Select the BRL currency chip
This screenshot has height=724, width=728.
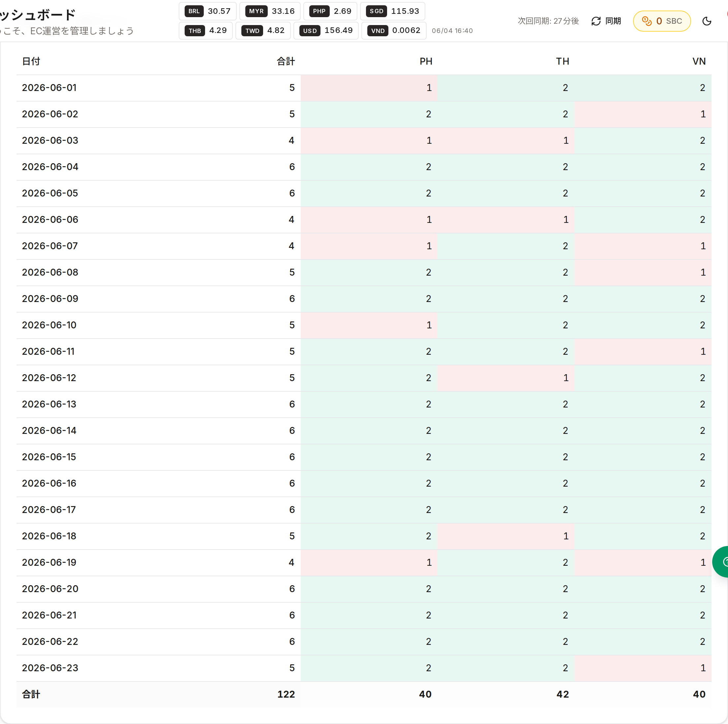[x=208, y=11]
